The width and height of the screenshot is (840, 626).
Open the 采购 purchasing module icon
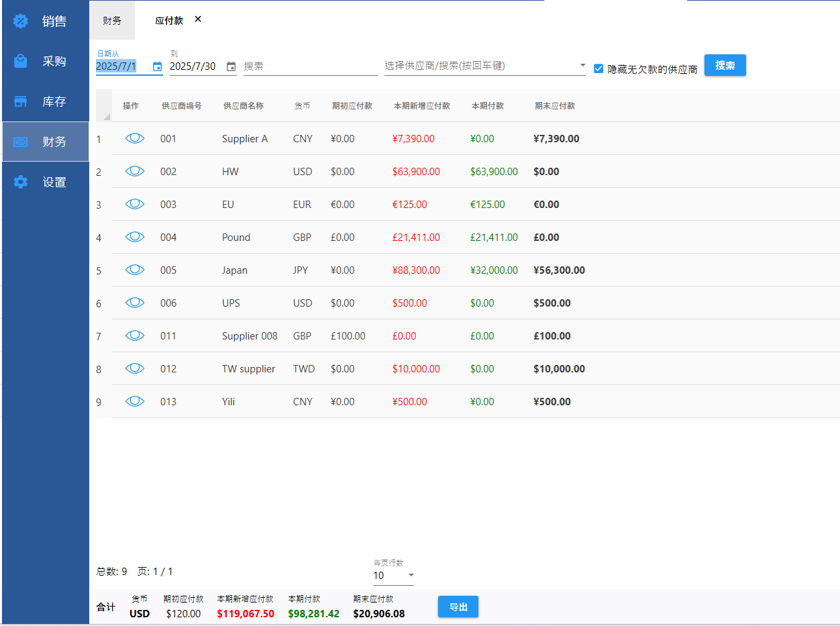(x=21, y=61)
